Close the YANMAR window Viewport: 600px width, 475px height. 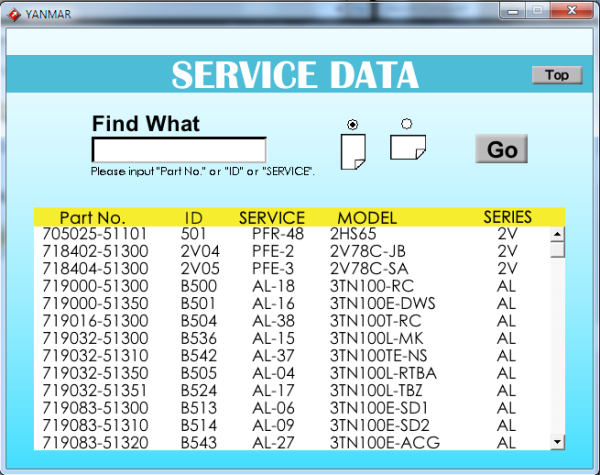point(572,10)
